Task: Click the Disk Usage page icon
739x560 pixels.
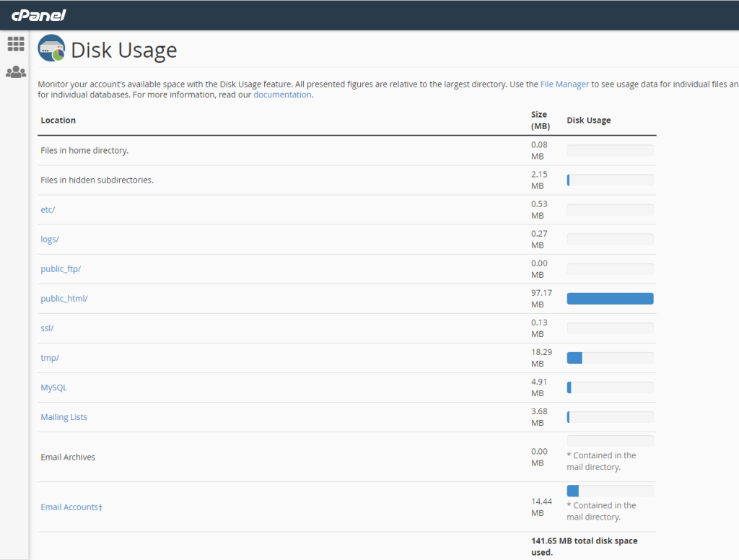Action: point(51,49)
